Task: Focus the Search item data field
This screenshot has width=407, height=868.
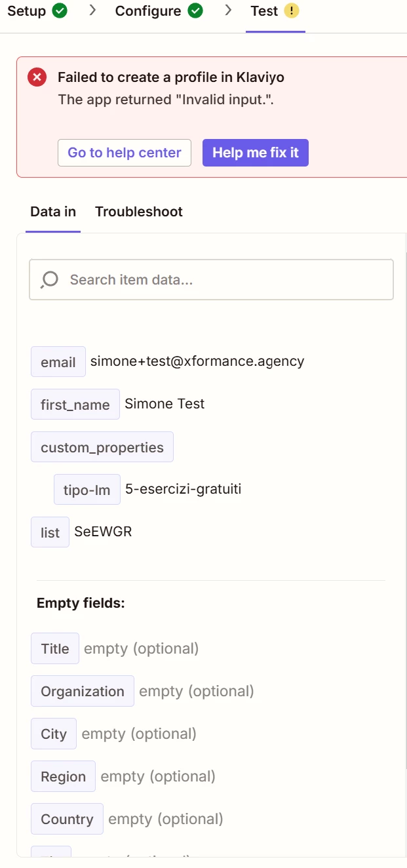Action: pyautogui.click(x=211, y=280)
